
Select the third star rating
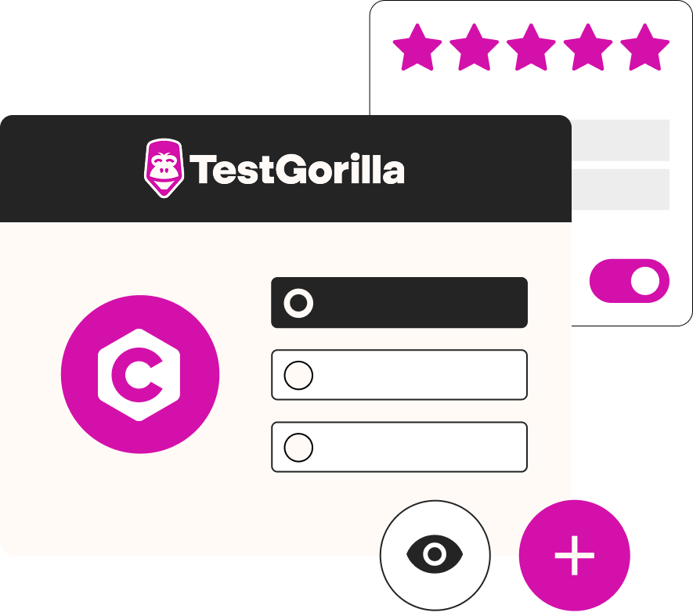click(531, 47)
